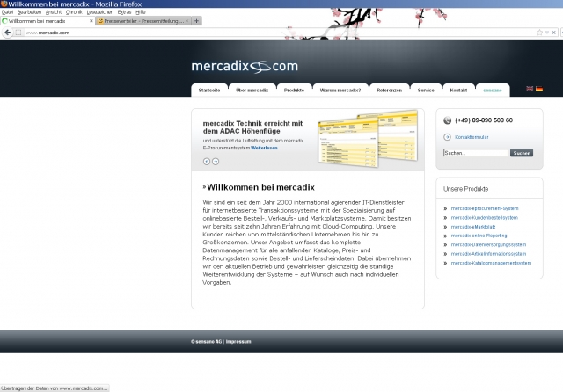Click the address bar URL field
This screenshot has height=392, width=563.
[278, 33]
